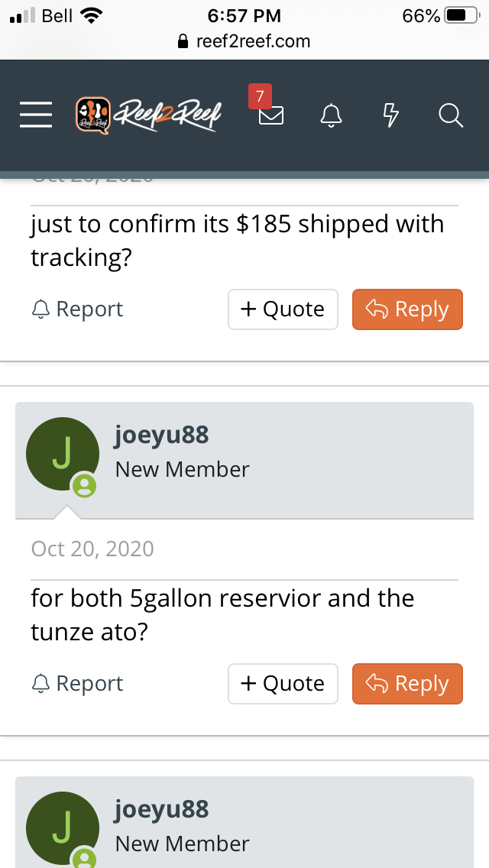Report the 5gallon reservoir post
The width and height of the screenshot is (489, 868).
pyautogui.click(x=77, y=684)
